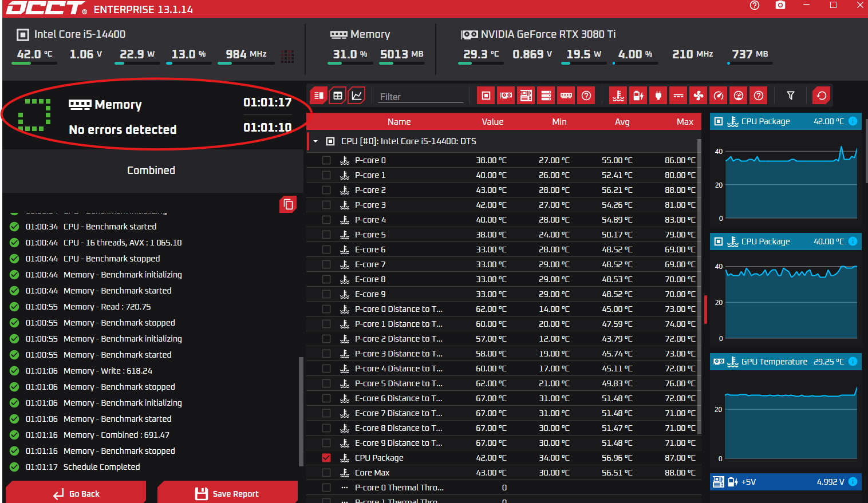This screenshot has height=503, width=868.
Task: Check the E-core 7 Distance to TjMax checkbox
Action: (x=326, y=413)
